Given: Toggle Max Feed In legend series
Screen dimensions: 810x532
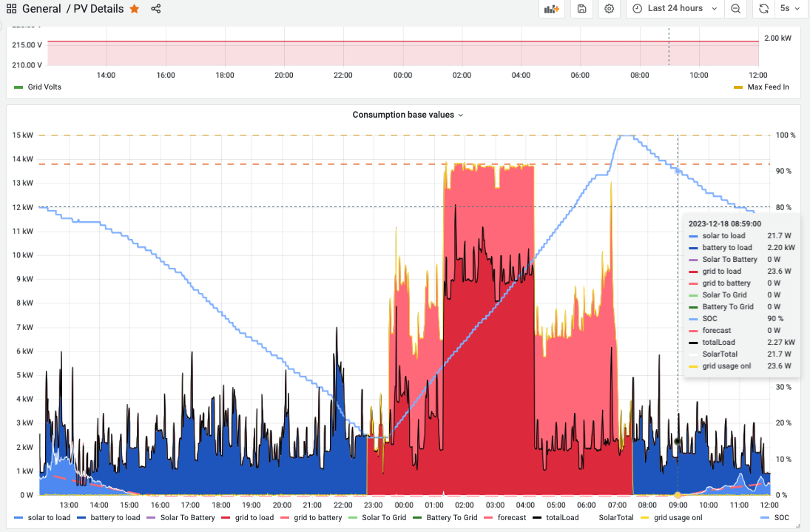Looking at the screenshot, I should point(768,87).
